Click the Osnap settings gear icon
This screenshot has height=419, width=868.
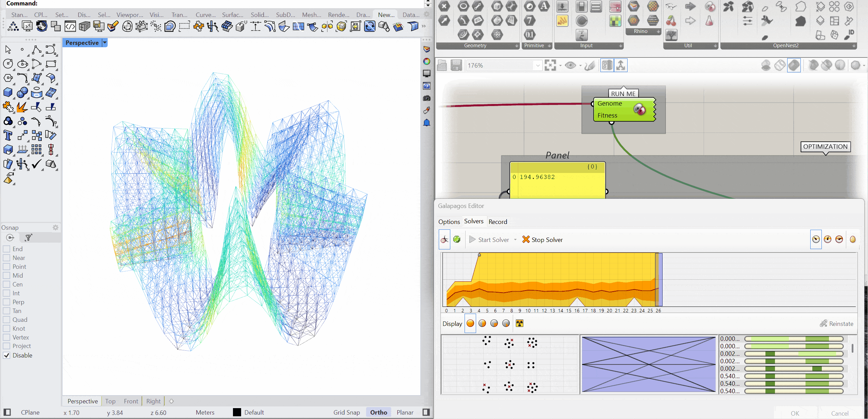[x=55, y=227]
